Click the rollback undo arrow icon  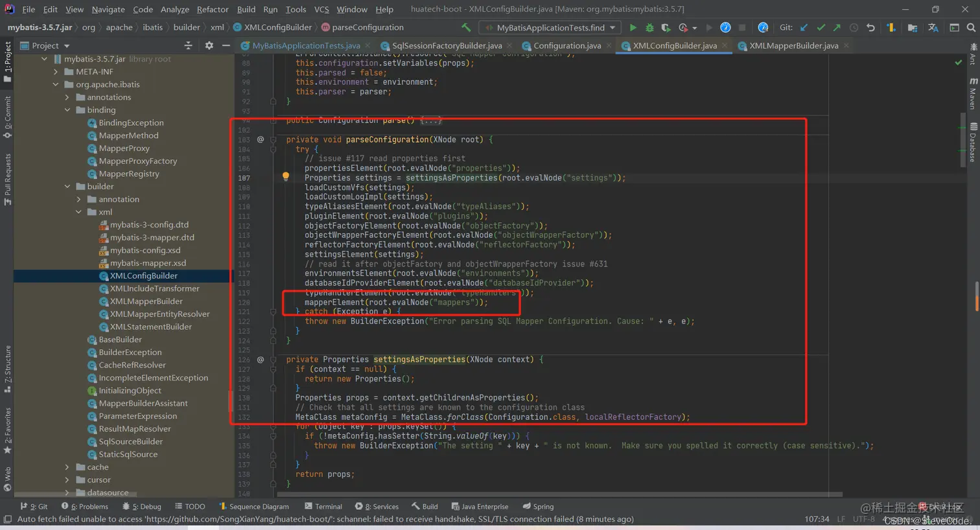[x=870, y=27]
